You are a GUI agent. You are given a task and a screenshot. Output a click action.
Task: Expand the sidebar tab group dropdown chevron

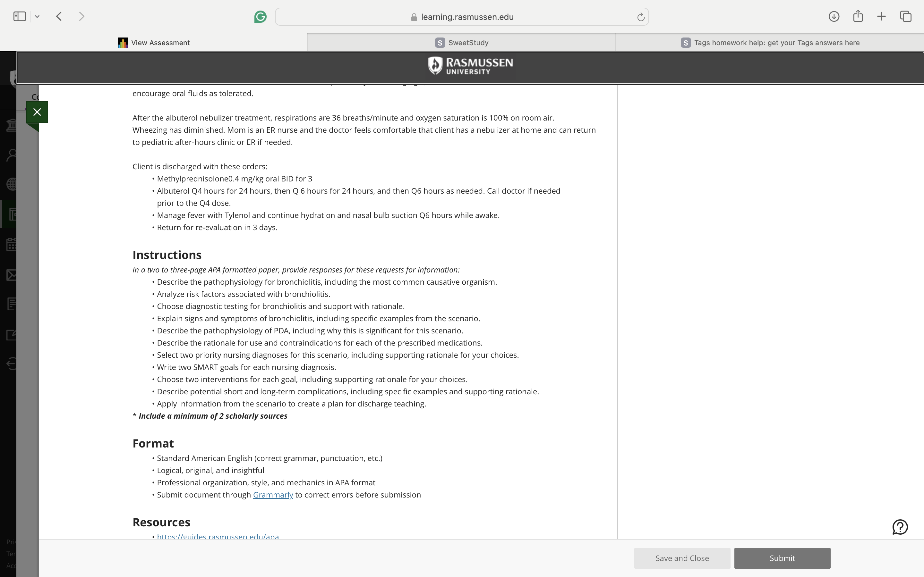37,16
